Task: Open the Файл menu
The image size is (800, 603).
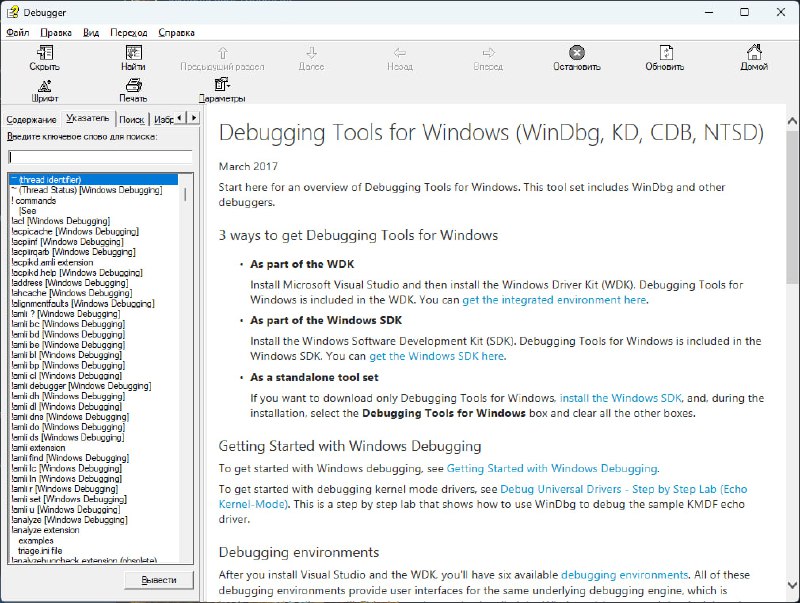Action: 18,33
